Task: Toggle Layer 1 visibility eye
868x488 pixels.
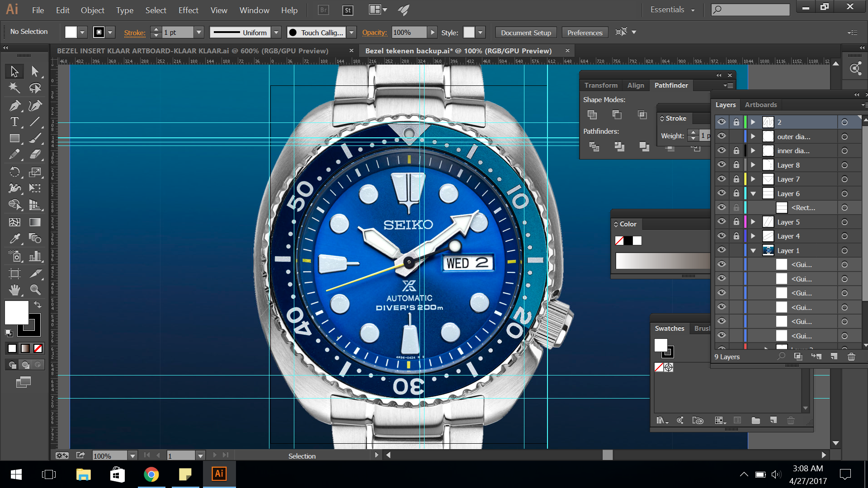Action: point(722,250)
